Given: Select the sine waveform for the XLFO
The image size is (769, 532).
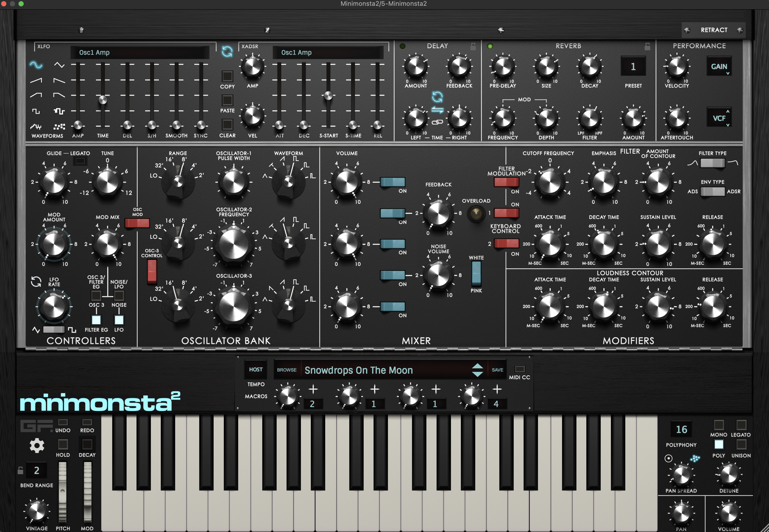Looking at the screenshot, I should [x=36, y=65].
